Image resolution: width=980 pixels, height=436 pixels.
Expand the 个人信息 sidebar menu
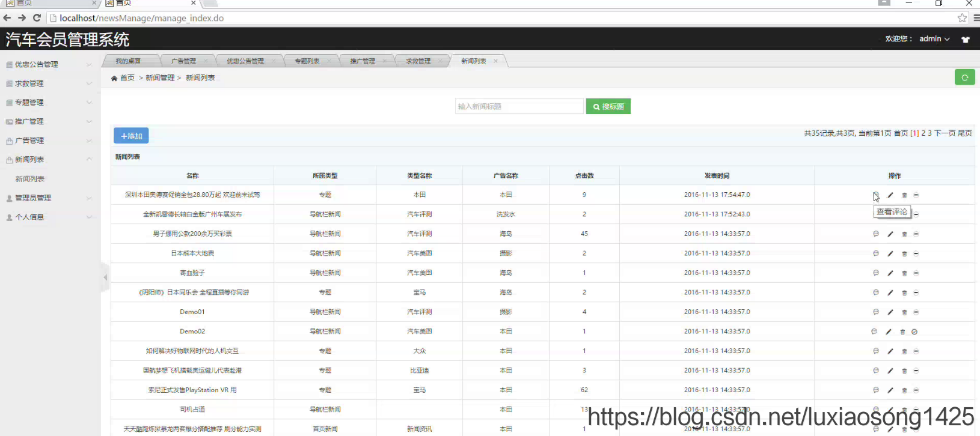tap(49, 217)
